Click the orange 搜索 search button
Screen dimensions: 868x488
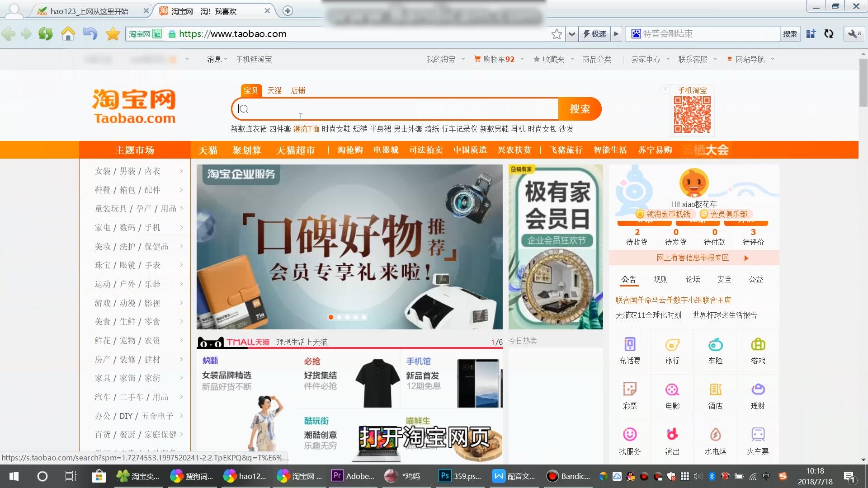pos(580,109)
